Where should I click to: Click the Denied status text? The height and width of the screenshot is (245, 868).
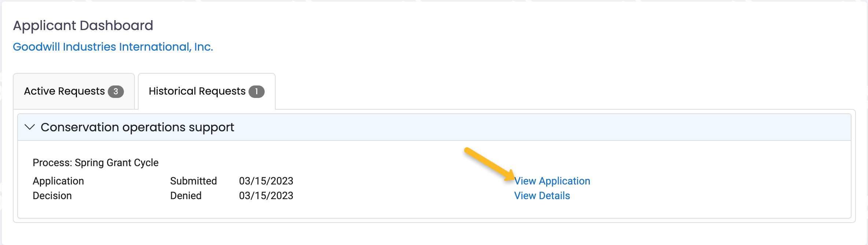pyautogui.click(x=186, y=195)
